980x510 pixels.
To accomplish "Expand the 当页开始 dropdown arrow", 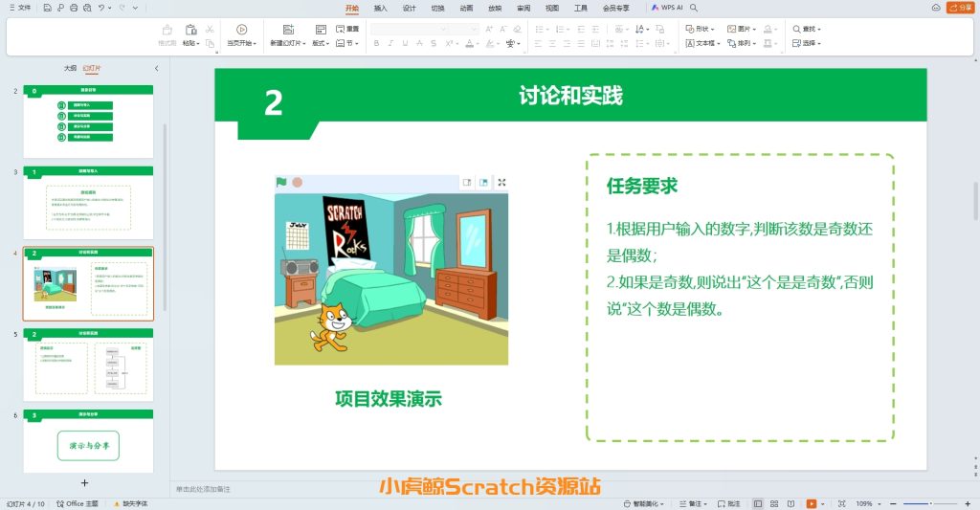I will (x=255, y=44).
